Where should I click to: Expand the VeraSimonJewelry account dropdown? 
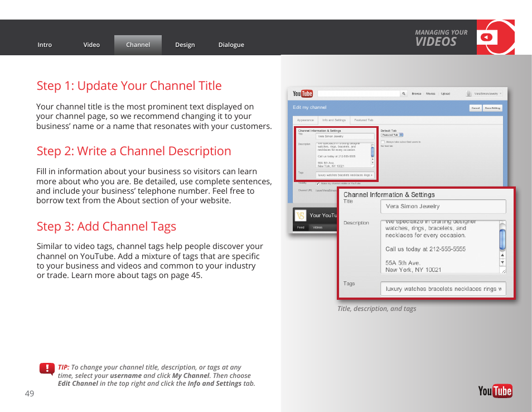click(500, 93)
